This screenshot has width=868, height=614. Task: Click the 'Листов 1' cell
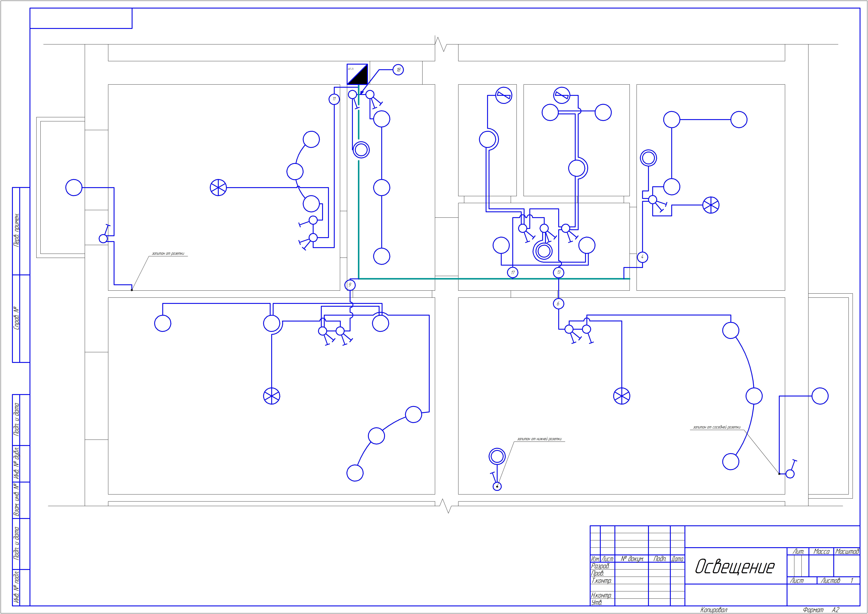click(x=838, y=580)
